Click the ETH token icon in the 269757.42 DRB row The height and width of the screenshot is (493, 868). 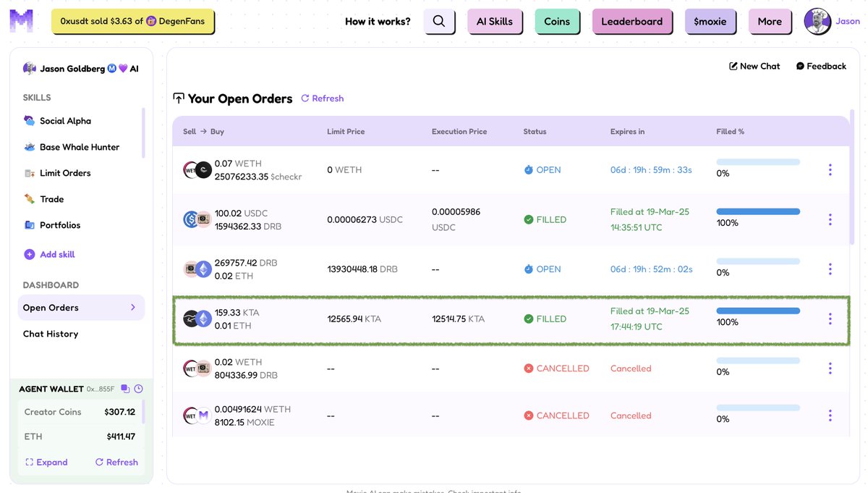204,269
